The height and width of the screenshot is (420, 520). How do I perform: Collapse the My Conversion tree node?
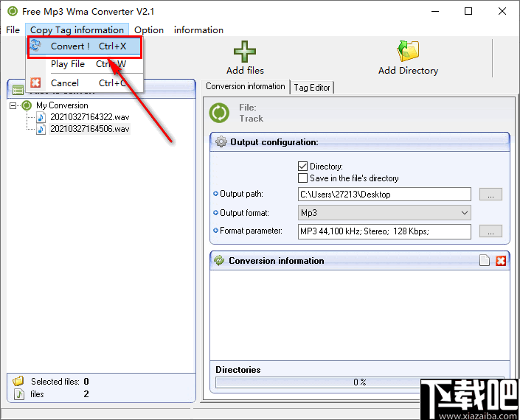point(13,105)
